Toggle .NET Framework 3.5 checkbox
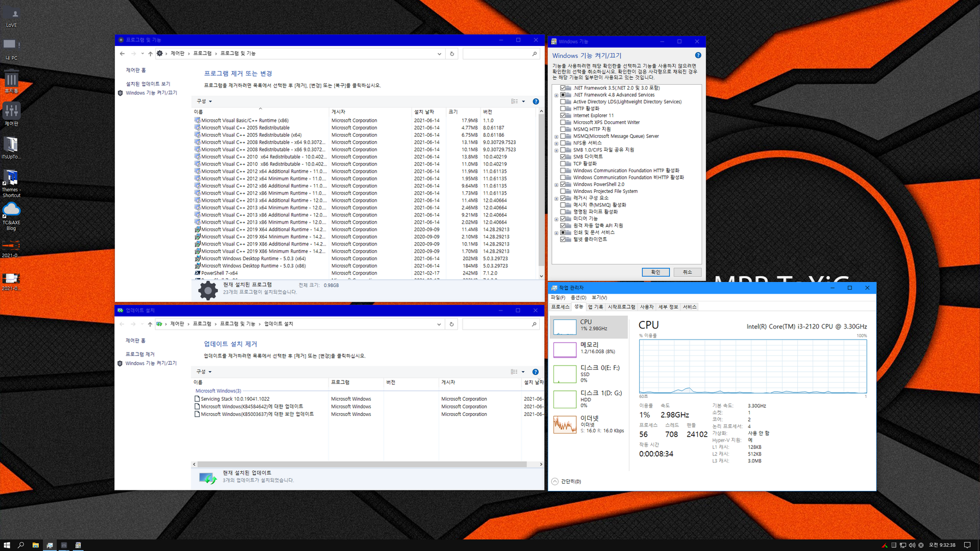The width and height of the screenshot is (980, 551). pos(563,88)
